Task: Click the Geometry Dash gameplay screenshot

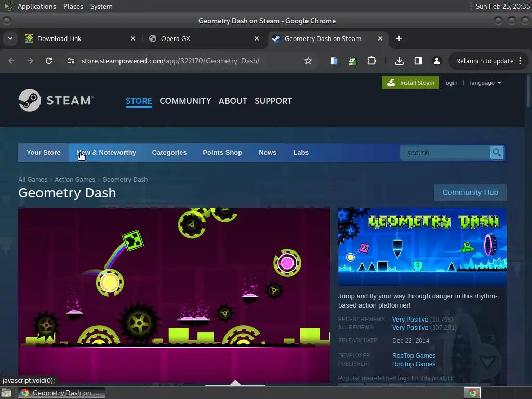Action: pyautogui.click(x=174, y=295)
